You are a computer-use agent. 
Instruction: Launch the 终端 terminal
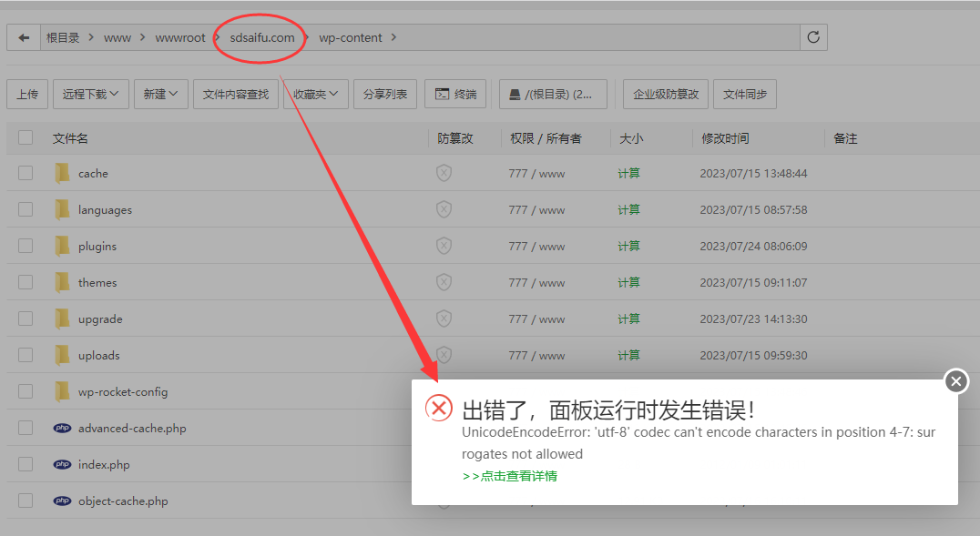click(455, 95)
